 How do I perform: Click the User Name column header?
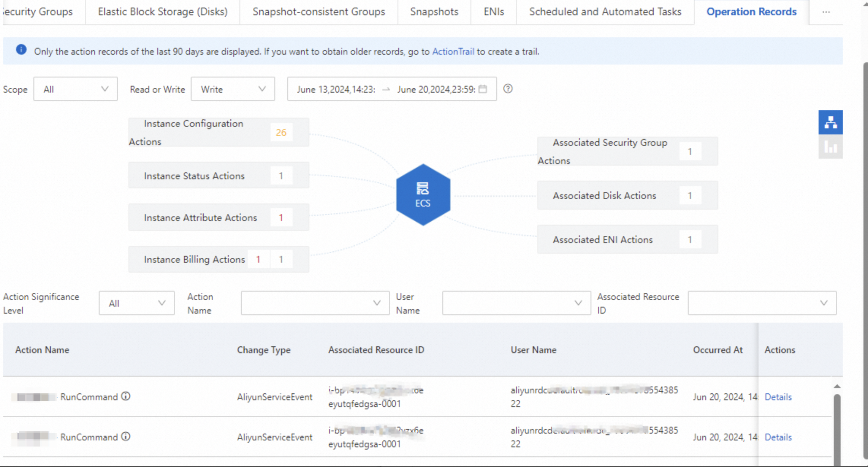(534, 350)
